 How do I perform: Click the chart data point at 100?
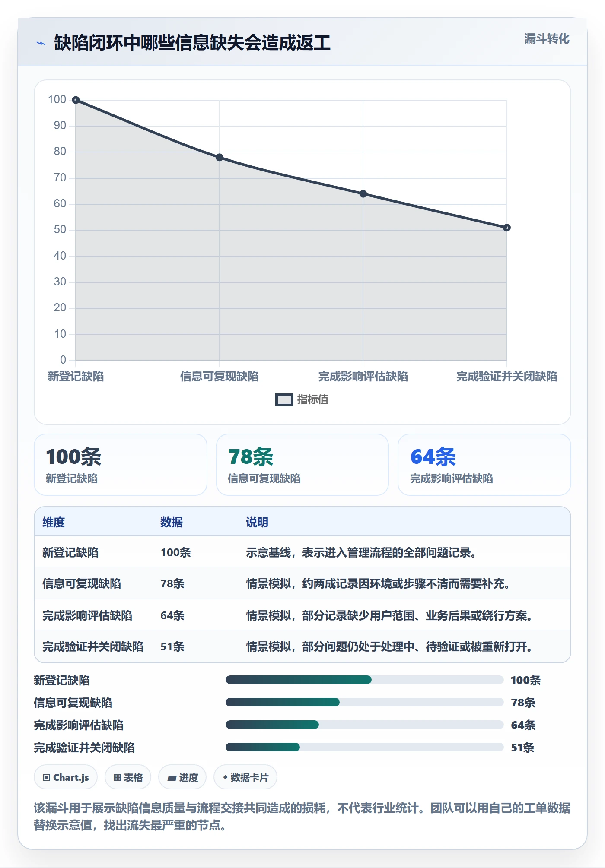pos(76,100)
